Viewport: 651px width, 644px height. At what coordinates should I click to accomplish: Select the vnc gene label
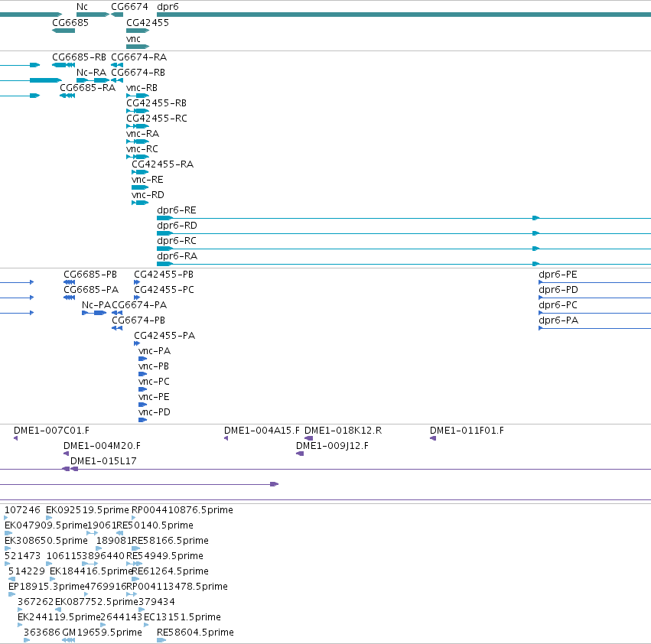(133, 38)
